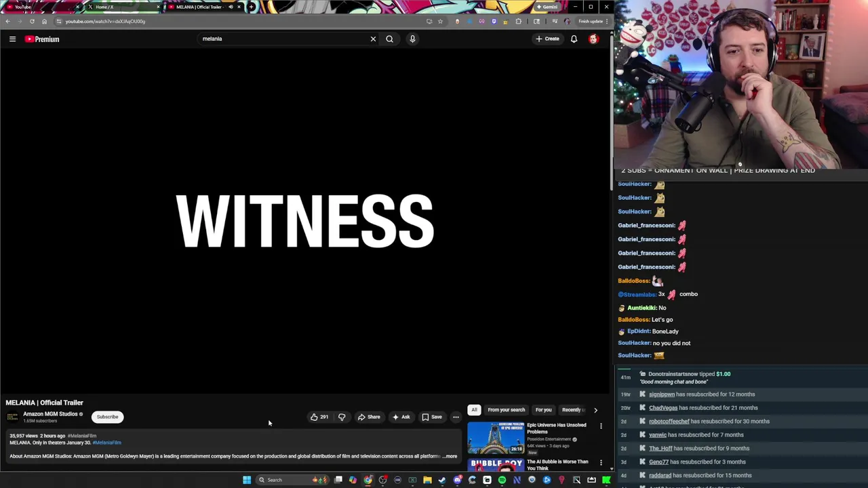Click the Windows taskbar Search box
This screenshot has height=488, width=868.
[x=292, y=480]
